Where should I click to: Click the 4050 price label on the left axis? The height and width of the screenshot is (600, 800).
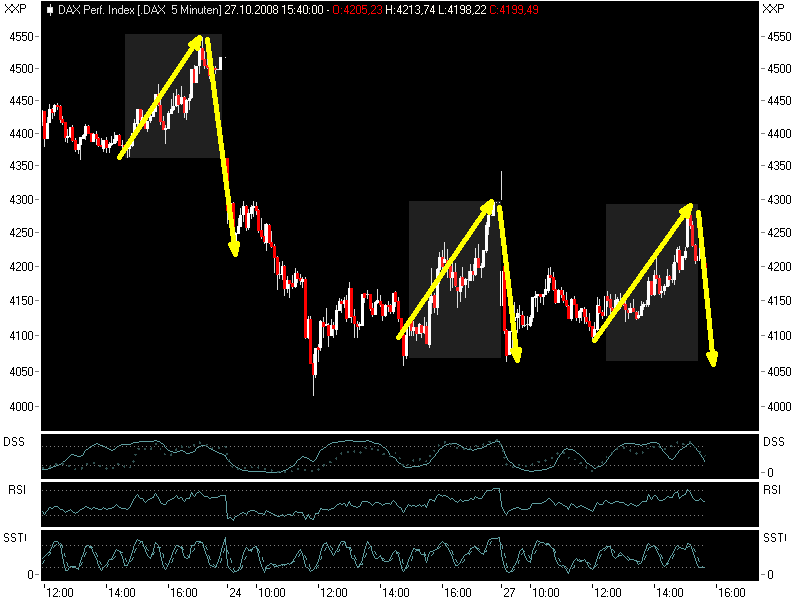[x=21, y=371]
